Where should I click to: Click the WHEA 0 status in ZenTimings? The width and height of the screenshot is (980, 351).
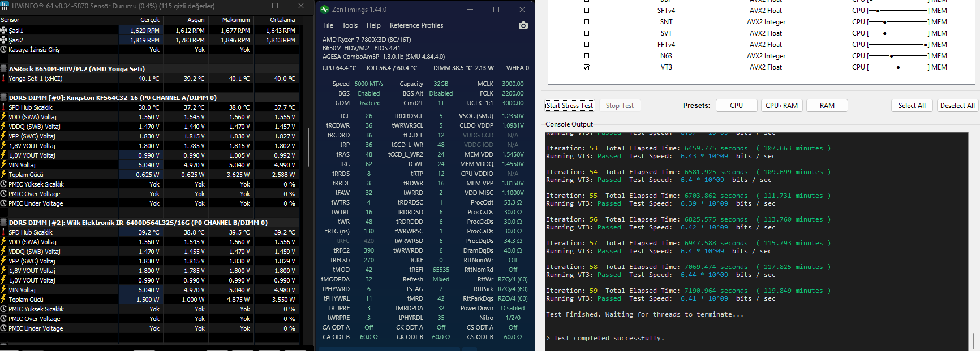click(518, 68)
